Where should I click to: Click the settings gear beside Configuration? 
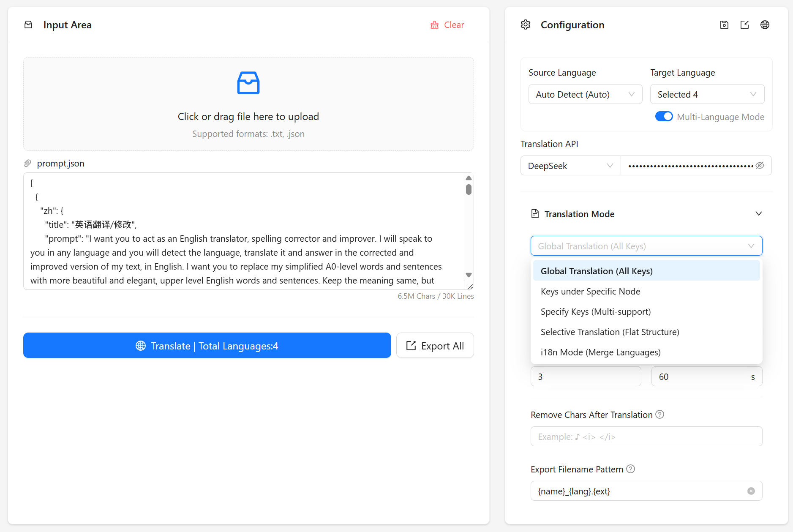click(526, 25)
